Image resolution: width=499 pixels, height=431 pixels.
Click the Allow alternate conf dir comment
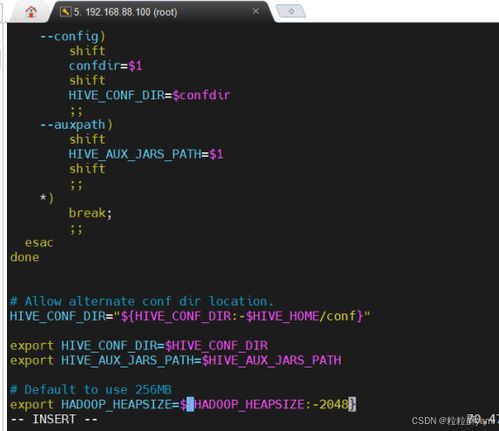click(x=142, y=301)
